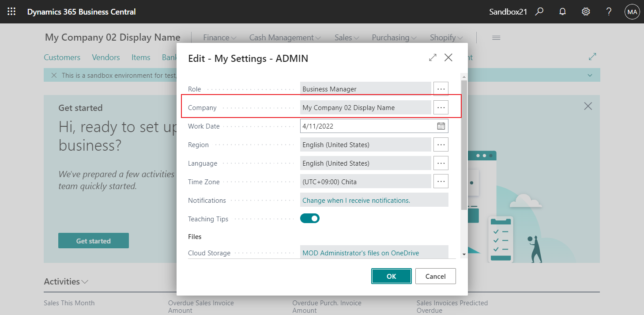Open the Work Date calendar picker
Image resolution: width=644 pixels, height=315 pixels.
coord(441,126)
